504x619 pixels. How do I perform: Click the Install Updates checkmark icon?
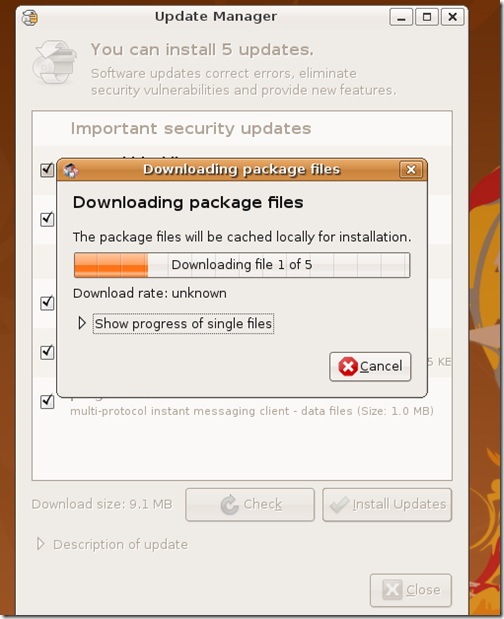339,505
